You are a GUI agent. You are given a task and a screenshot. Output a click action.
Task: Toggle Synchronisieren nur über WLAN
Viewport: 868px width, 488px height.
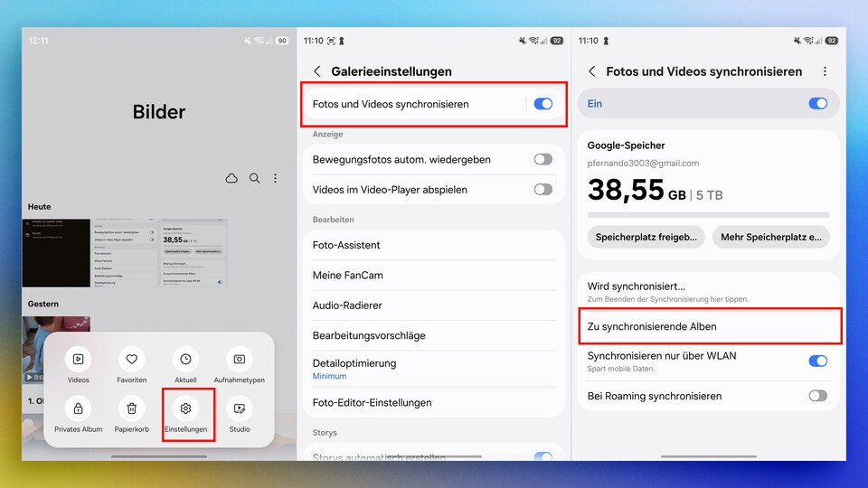coord(817,361)
